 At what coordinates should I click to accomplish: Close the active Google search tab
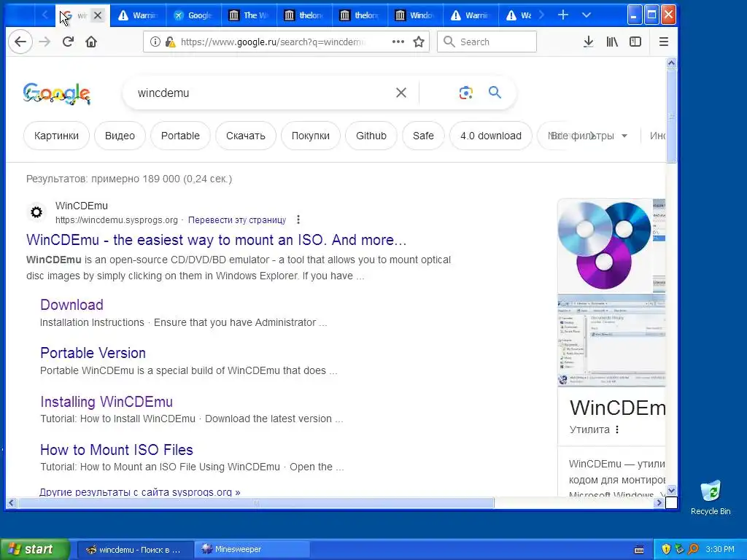(x=98, y=15)
